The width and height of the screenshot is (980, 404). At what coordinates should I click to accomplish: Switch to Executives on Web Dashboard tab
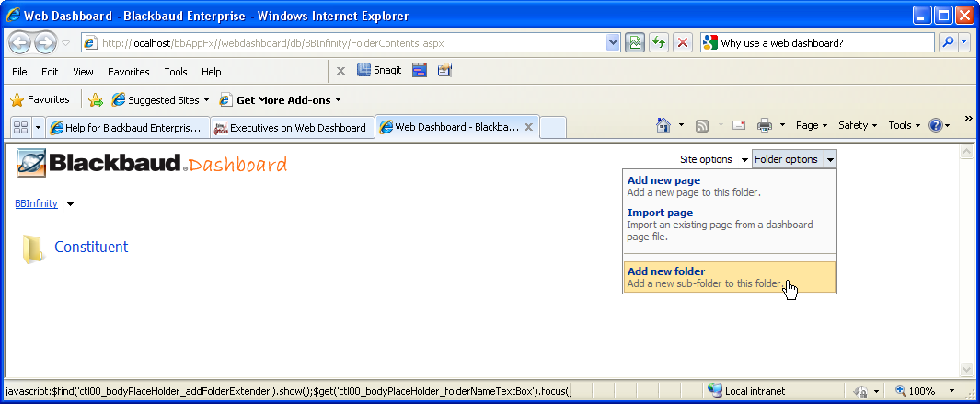point(292,128)
